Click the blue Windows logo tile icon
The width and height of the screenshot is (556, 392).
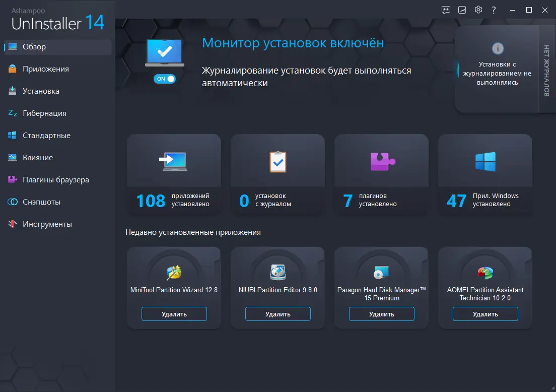(485, 162)
